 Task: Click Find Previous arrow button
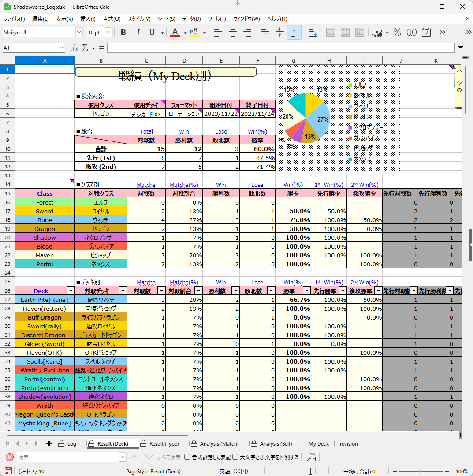click(134, 457)
